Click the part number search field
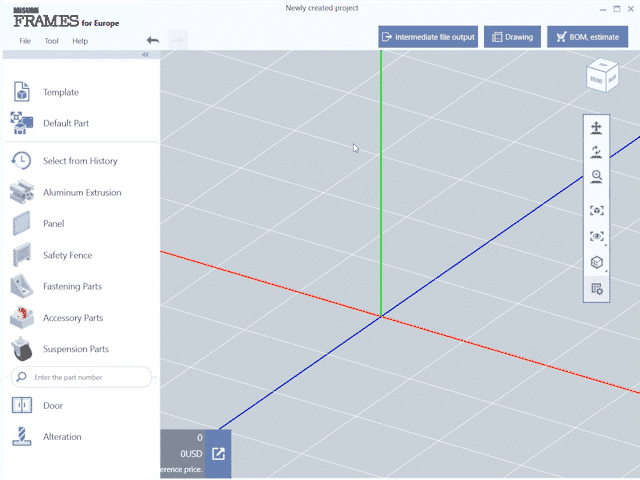 click(85, 377)
